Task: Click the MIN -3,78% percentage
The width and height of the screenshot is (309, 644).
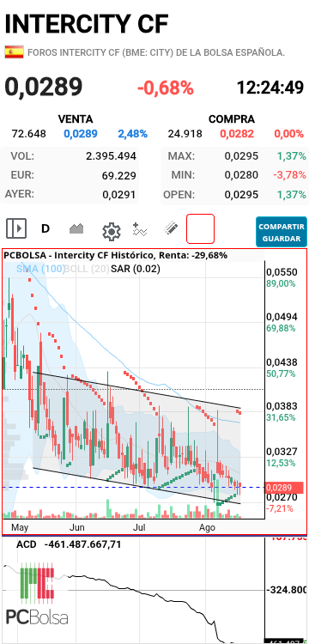Action: 290,175
